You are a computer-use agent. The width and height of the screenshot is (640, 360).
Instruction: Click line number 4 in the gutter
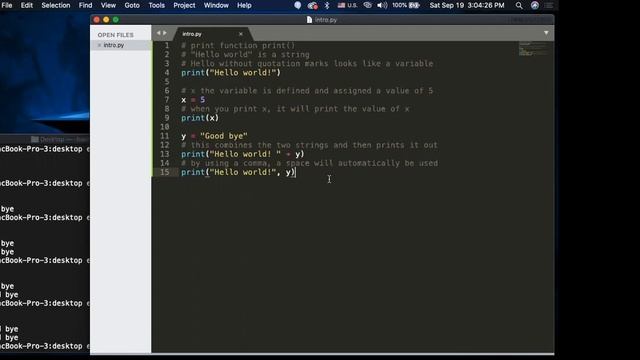pos(167,73)
